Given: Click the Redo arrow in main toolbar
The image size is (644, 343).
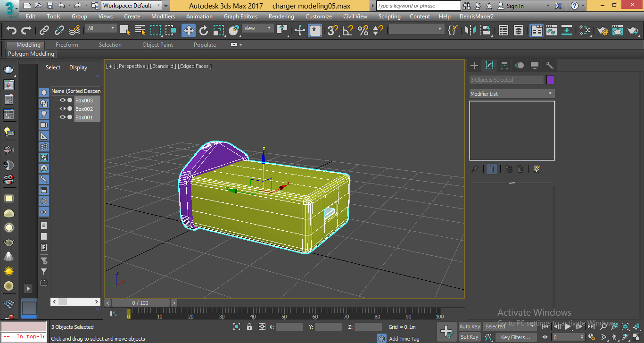Looking at the screenshot, I should point(26,31).
